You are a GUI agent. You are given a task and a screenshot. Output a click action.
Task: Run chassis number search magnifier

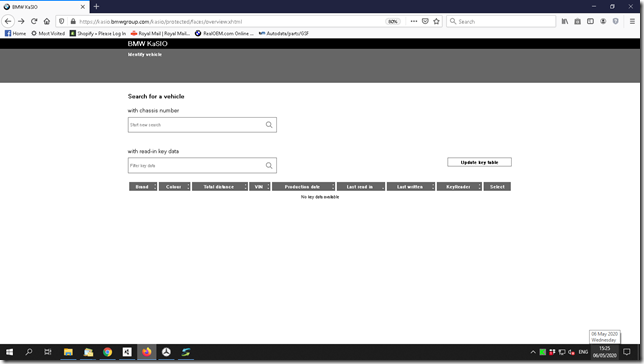269,125
